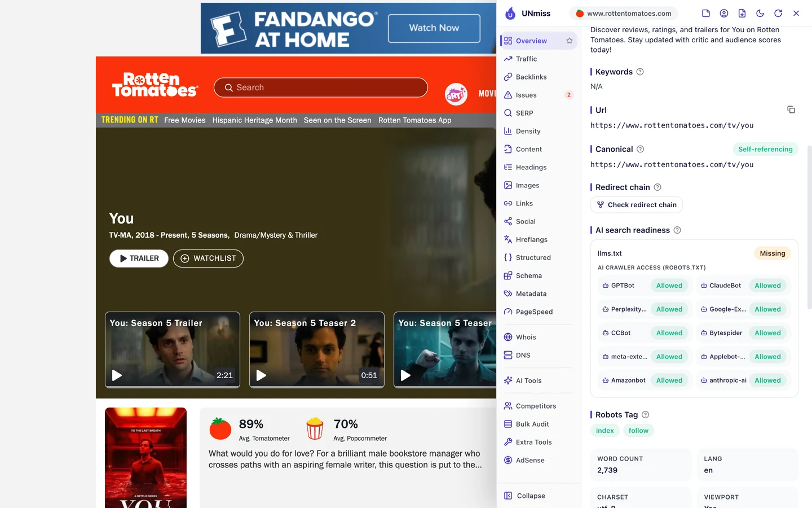Click the Rotten Tomatoes search field

321,87
